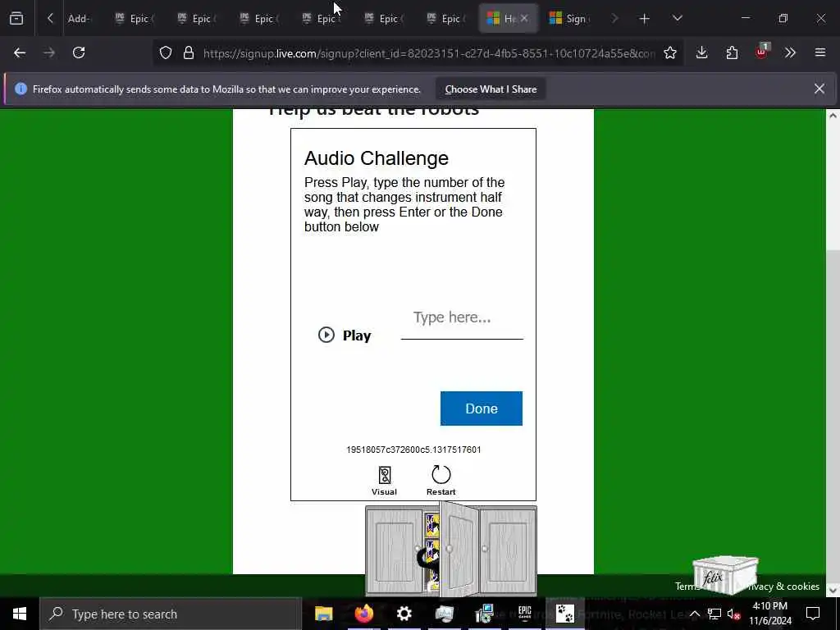Click the taskbar search box
Screen dimensions: 840x630
171,614
